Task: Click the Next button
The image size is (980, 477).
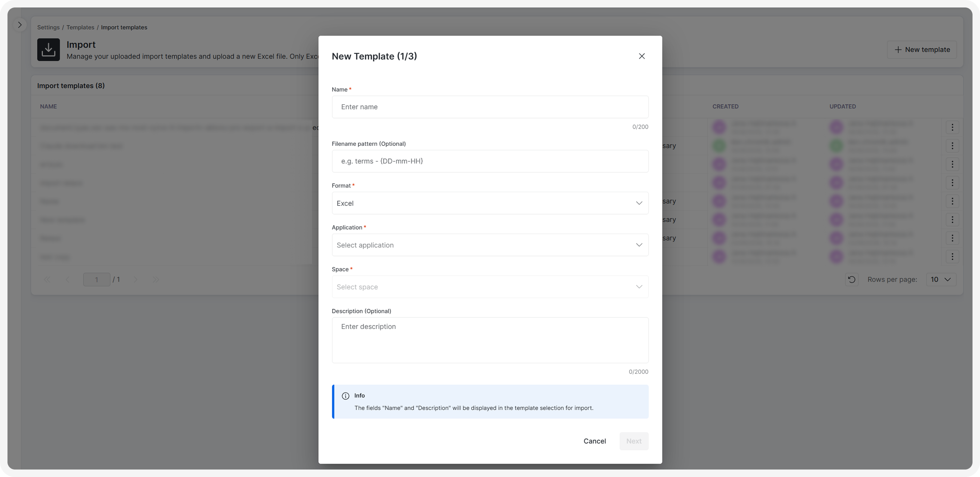Action: tap(634, 441)
